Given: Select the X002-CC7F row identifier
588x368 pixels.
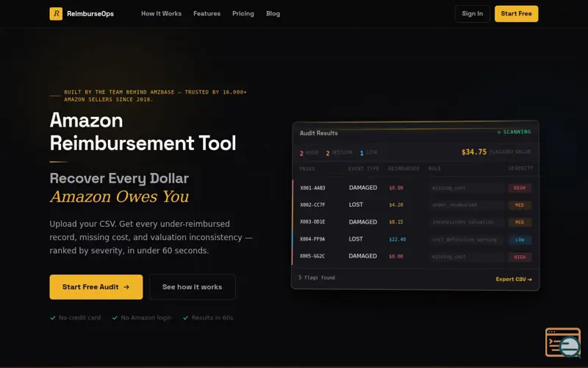Looking at the screenshot, I should (x=312, y=205).
